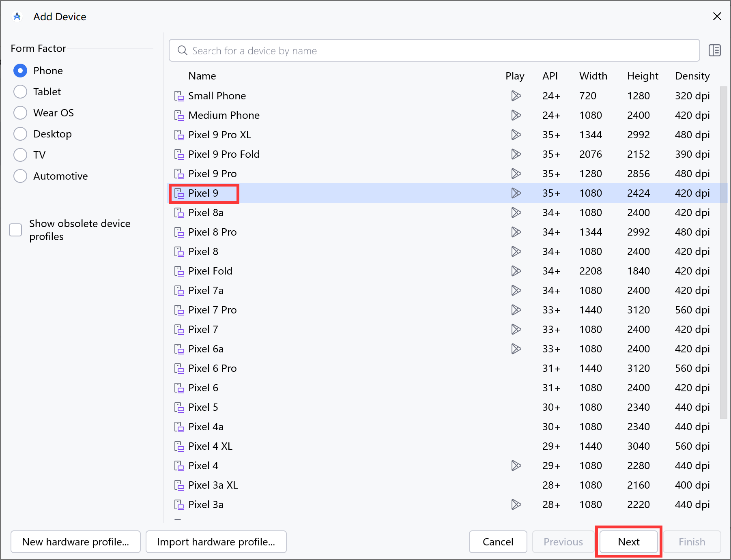Click the search magnifier icon
This screenshot has width=731, height=560.
coord(183,50)
